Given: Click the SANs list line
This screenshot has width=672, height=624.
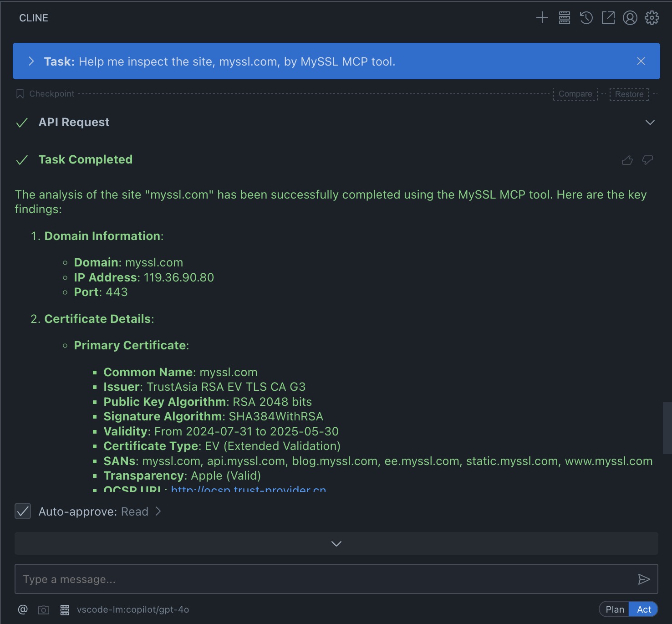Looking at the screenshot, I should [x=378, y=461].
